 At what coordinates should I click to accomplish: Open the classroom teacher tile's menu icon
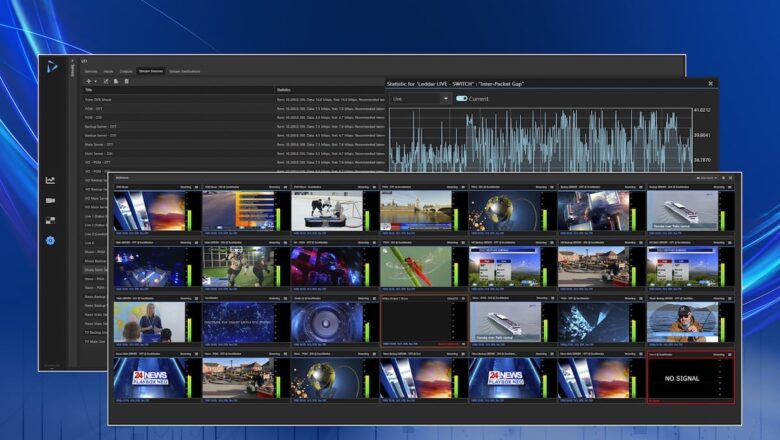196,298
